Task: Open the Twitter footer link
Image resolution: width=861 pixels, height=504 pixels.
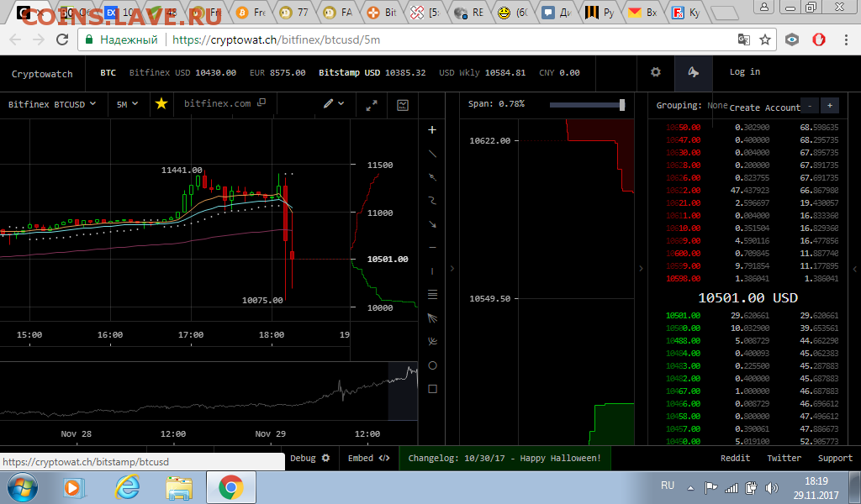Action: pyautogui.click(x=784, y=458)
